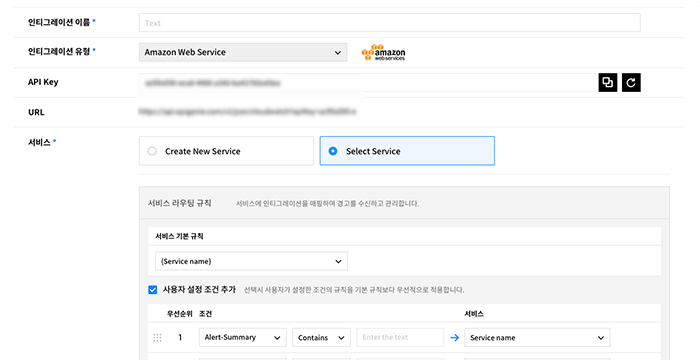Open the Amazon Web Service type dropdown
The width and height of the screenshot is (700, 360).
[x=243, y=52]
